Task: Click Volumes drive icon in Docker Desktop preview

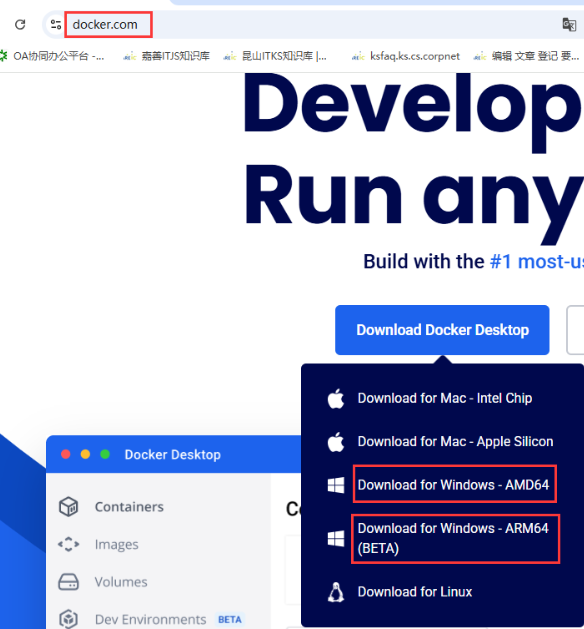Action: [69, 582]
